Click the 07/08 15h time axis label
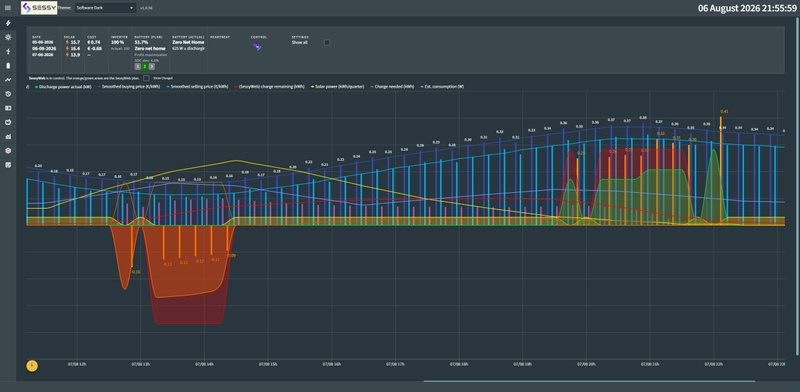Viewport: 800px width, 392px height. click(267, 364)
